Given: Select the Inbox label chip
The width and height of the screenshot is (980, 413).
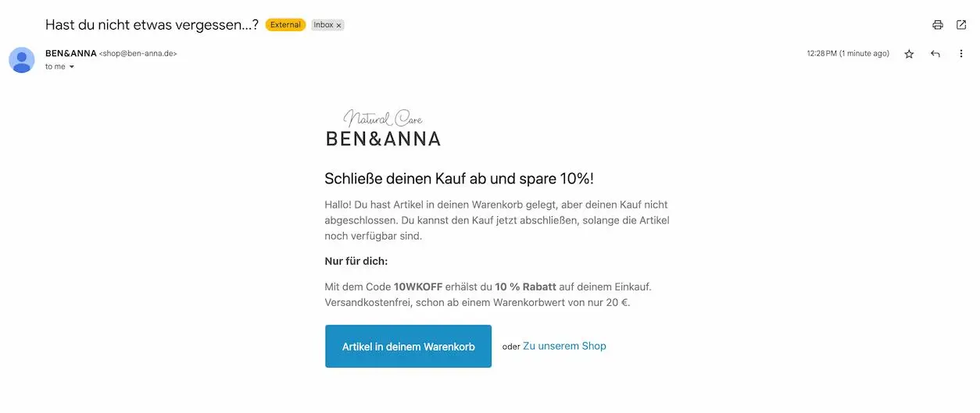Looking at the screenshot, I should click(x=323, y=25).
